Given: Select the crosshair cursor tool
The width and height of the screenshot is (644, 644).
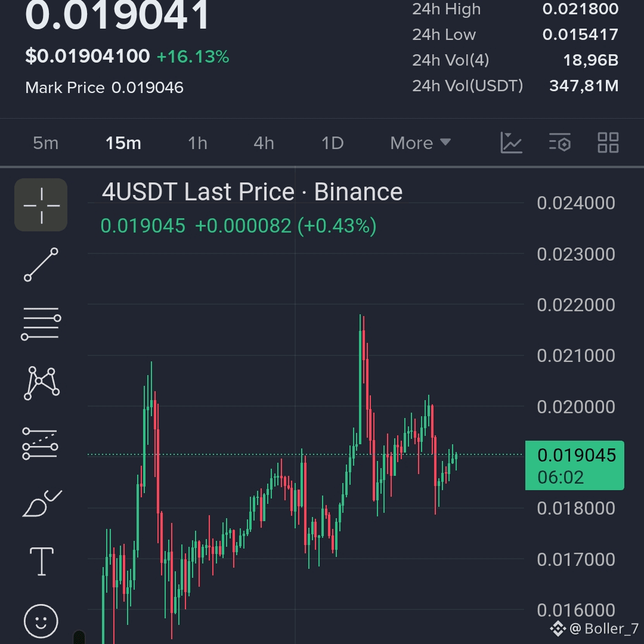Looking at the screenshot, I should [x=41, y=205].
